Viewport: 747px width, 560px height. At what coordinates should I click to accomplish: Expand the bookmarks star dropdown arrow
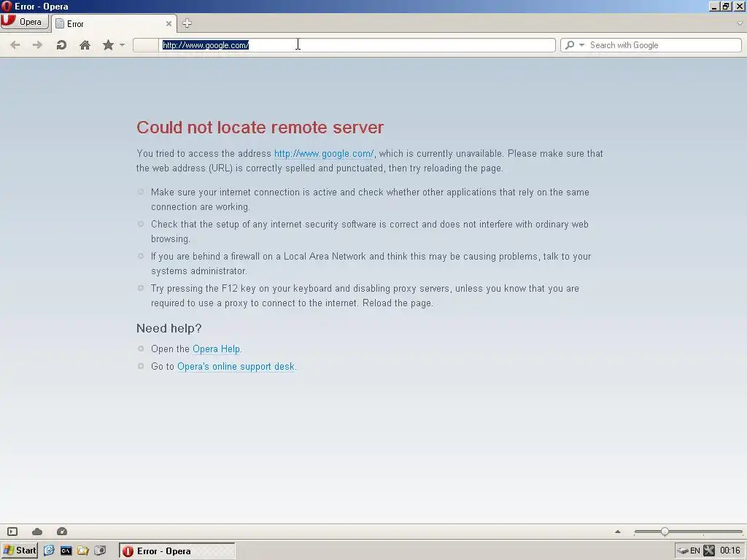122,45
